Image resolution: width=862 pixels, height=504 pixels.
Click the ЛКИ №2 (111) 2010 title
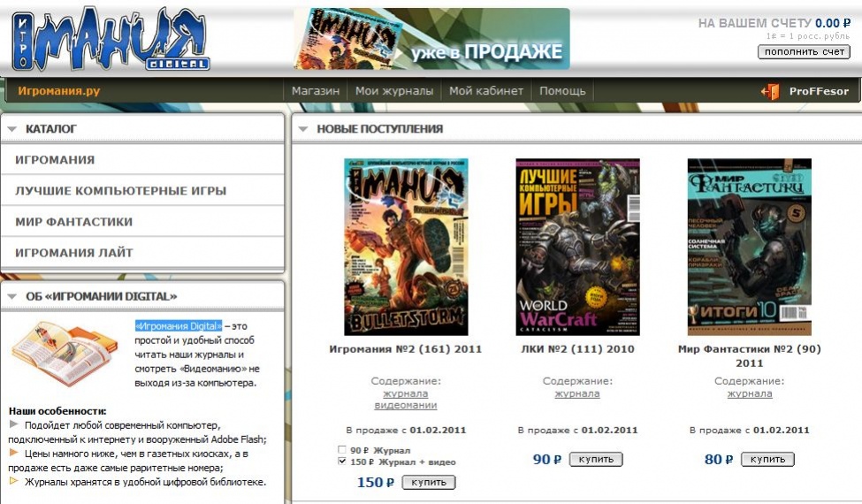click(578, 349)
